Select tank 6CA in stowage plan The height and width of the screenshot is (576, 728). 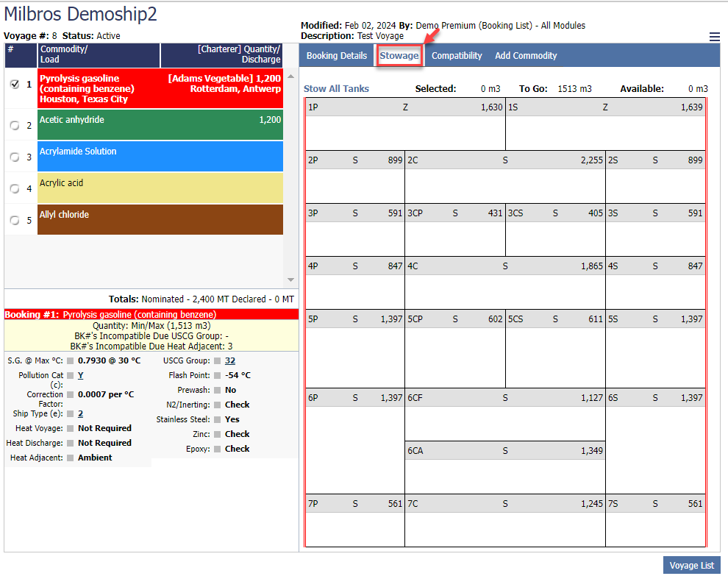coord(504,467)
